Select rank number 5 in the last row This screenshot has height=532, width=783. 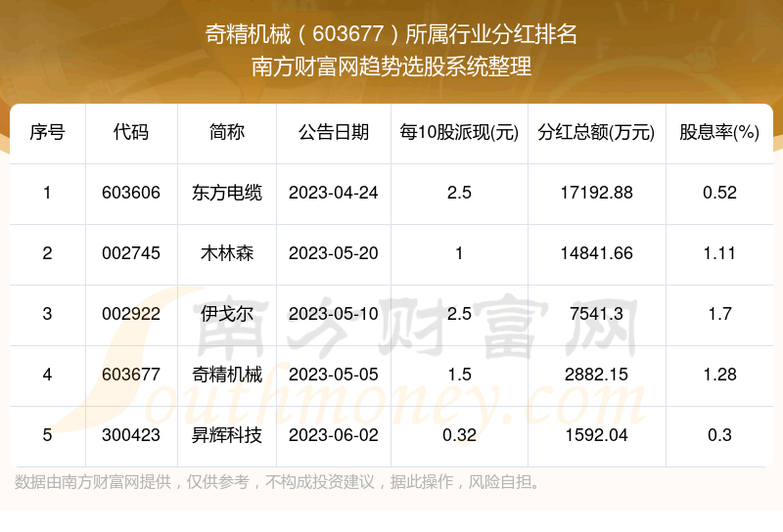click(47, 435)
